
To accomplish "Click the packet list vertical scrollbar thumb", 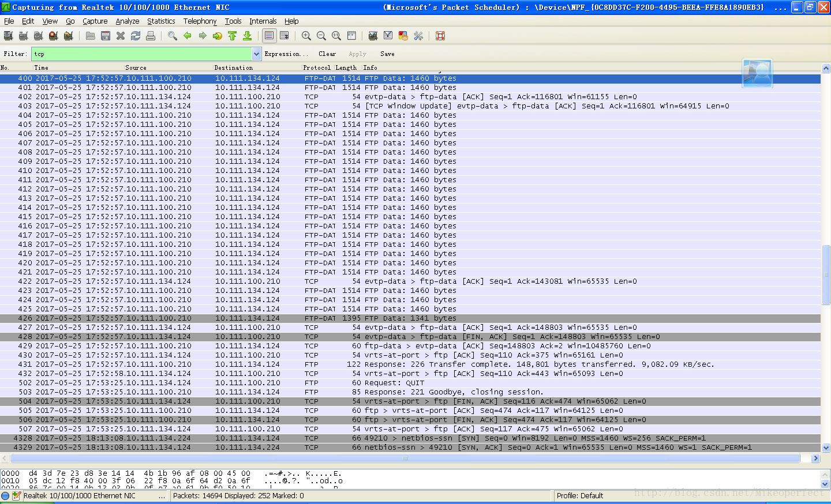I will coord(826,275).
